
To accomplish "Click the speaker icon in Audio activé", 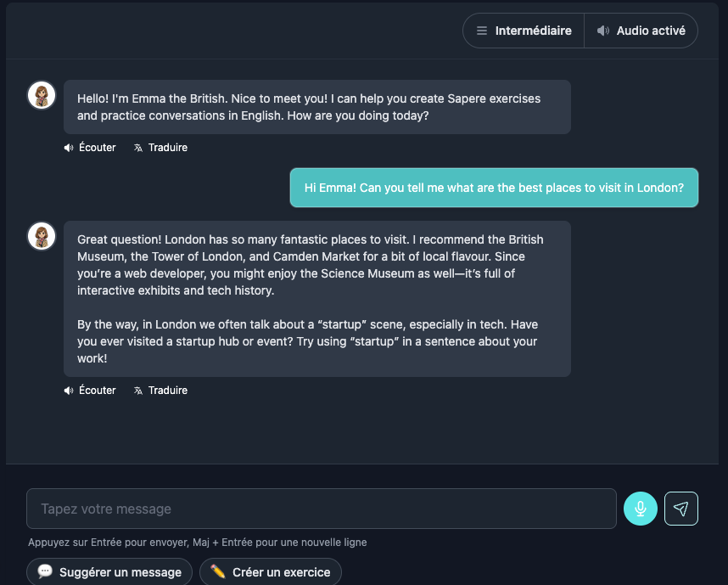I will tap(603, 31).
